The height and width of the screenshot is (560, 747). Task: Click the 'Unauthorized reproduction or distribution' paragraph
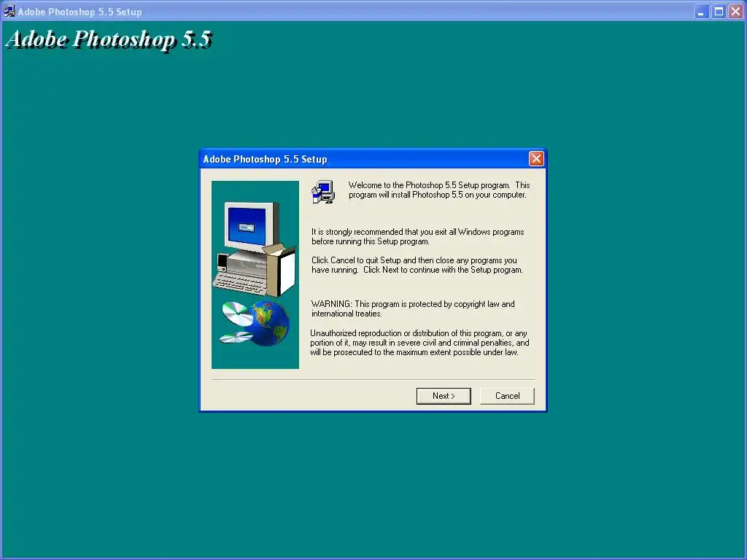419,343
